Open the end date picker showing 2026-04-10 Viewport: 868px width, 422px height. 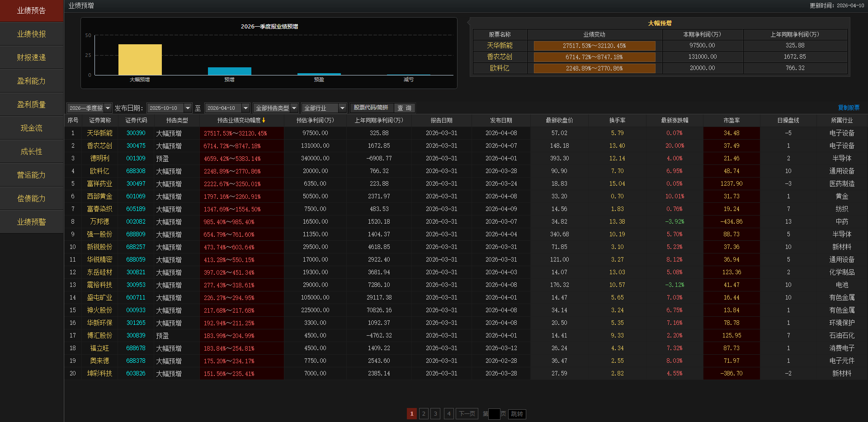(226, 108)
